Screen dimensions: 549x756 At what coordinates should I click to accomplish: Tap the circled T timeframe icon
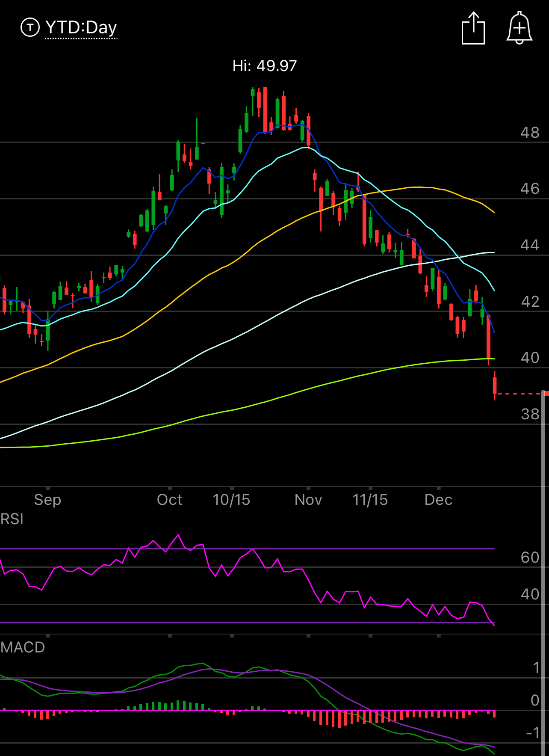coord(30,28)
